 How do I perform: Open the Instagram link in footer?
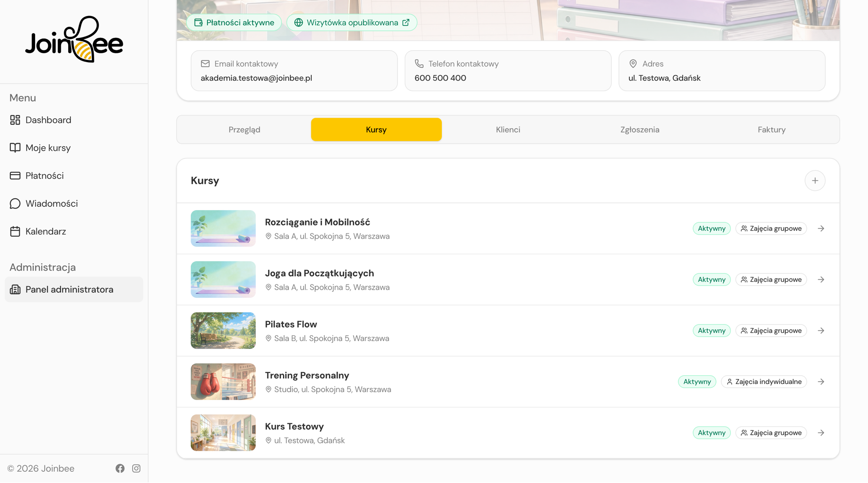coord(136,468)
